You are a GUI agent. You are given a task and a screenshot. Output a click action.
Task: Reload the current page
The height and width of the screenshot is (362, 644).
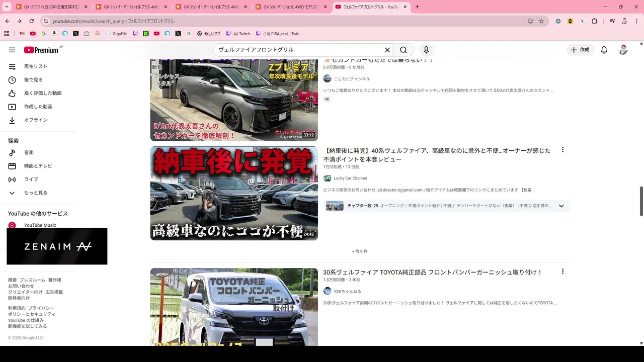coord(31,21)
